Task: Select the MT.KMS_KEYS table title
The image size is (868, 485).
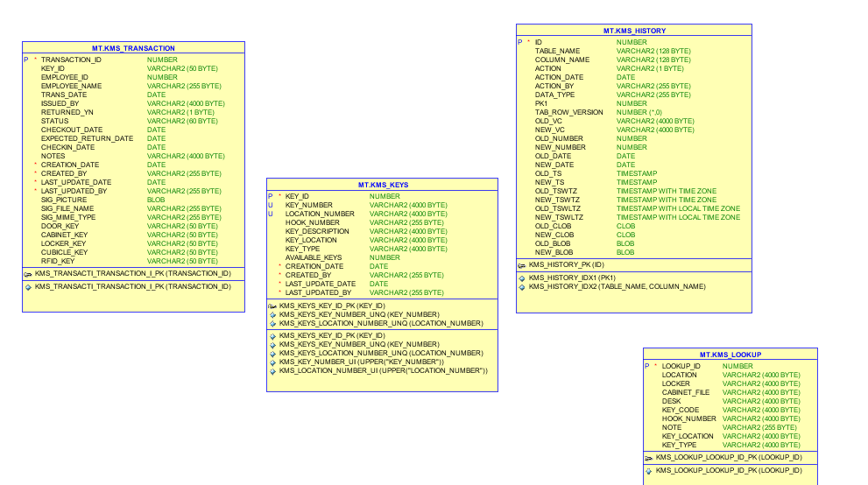Action: [x=383, y=185]
